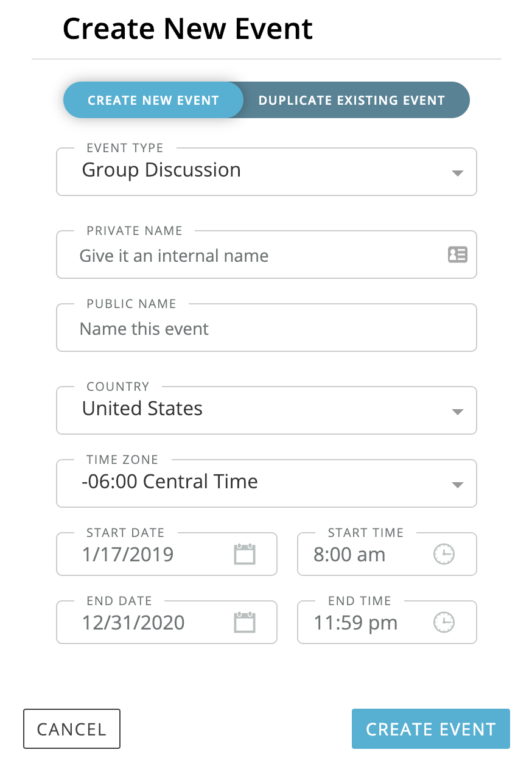532x772 pixels.
Task: Click the United States country value
Action: click(142, 409)
